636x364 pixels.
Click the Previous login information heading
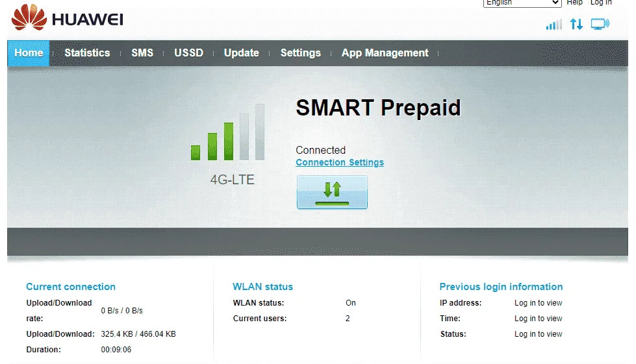coord(501,287)
